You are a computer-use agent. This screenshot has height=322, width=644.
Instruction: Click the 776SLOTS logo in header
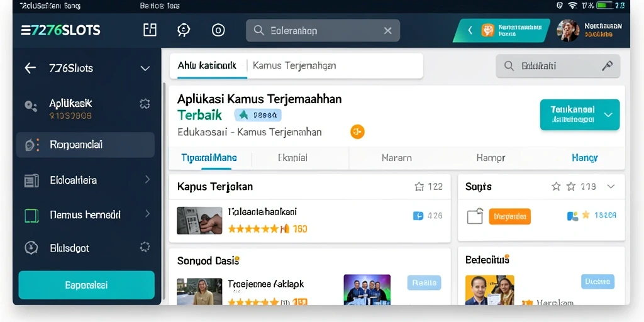click(60, 30)
